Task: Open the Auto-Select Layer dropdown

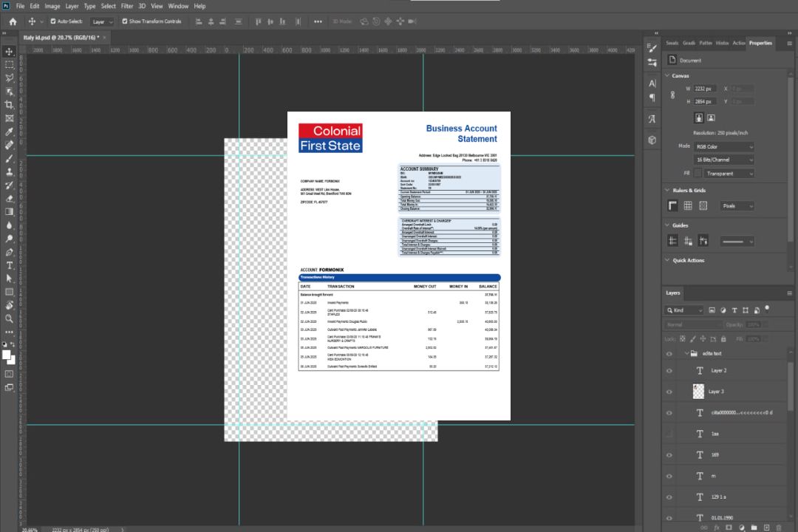Action: [102, 22]
